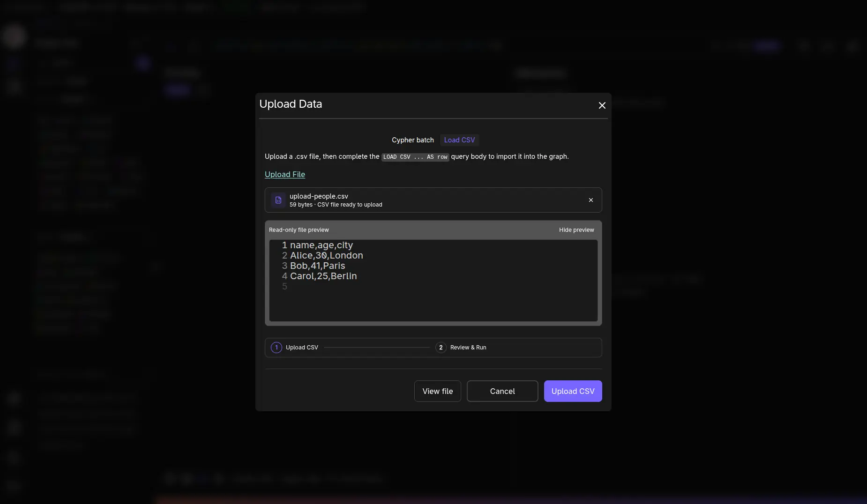Click the Bob,41,Paris preview line

318,266
